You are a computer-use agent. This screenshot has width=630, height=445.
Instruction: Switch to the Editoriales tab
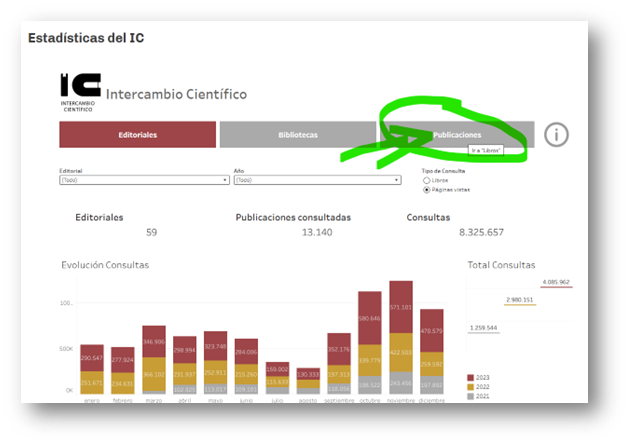pyautogui.click(x=138, y=134)
